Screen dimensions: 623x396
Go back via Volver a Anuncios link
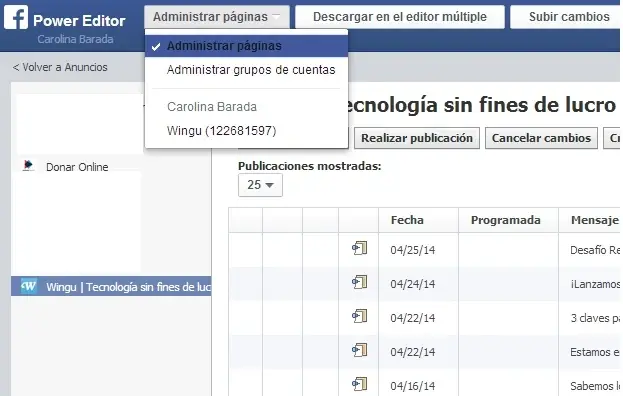tap(60, 67)
